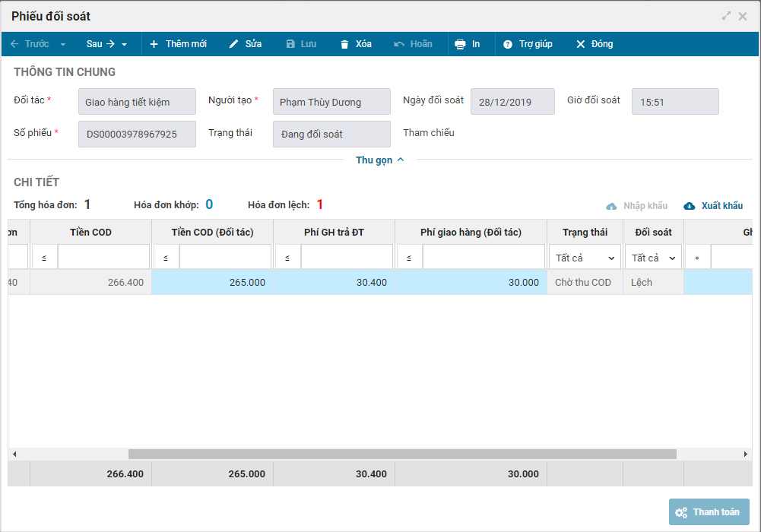Image resolution: width=761 pixels, height=532 pixels.
Task: Open ≤ operator for Phí giao hàng (Đối tác) filter
Action: click(409, 257)
